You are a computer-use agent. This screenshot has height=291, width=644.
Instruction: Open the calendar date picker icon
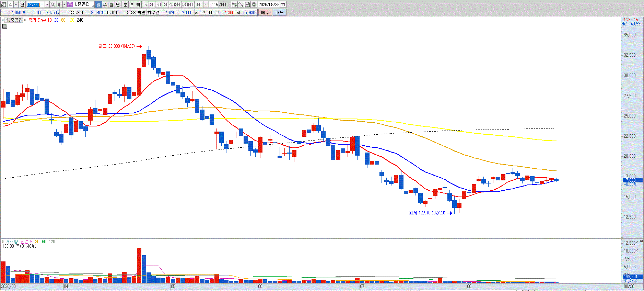pyautogui.click(x=283, y=4)
